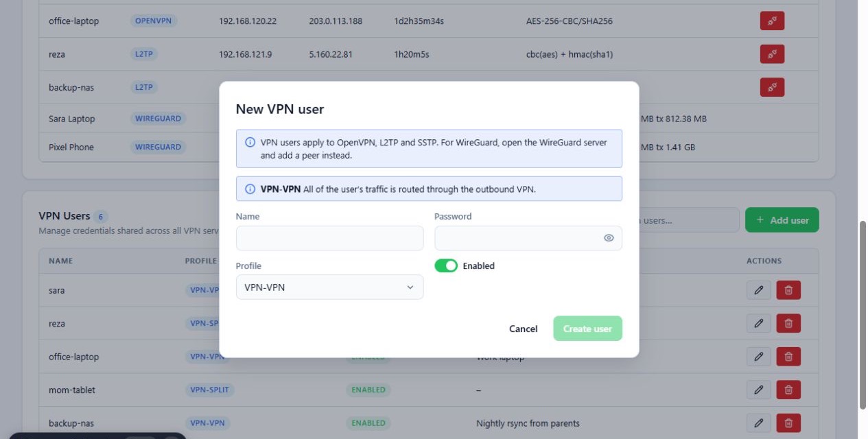Delete the backup-nas VPN user
This screenshot has width=868, height=439.
788,423
